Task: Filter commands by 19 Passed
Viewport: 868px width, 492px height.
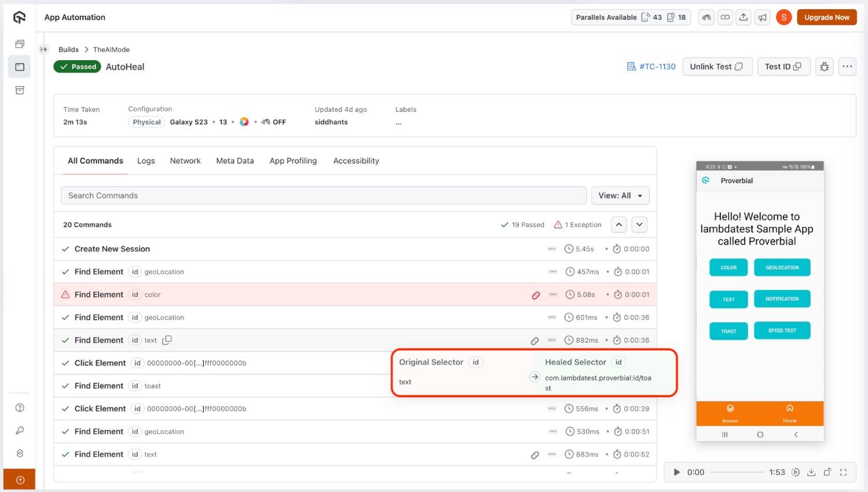Action: (523, 225)
